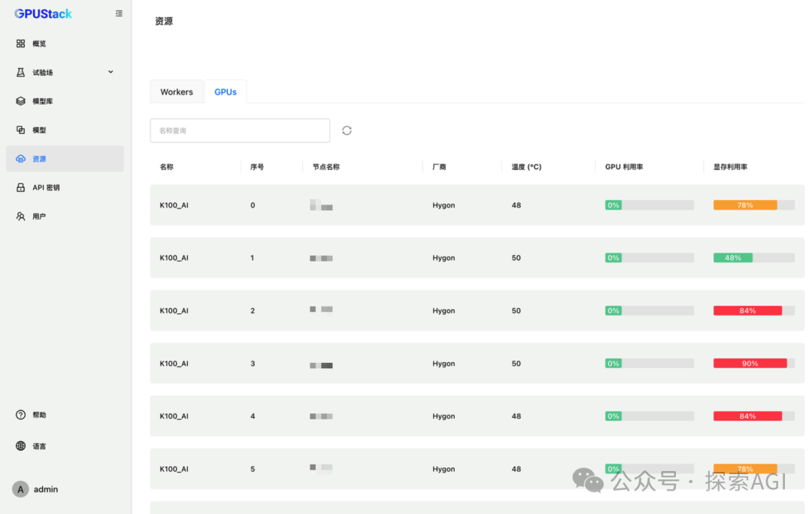Screen dimensions: 812x514
Task: Click K100_AI name in row 0
Action: [x=174, y=205]
